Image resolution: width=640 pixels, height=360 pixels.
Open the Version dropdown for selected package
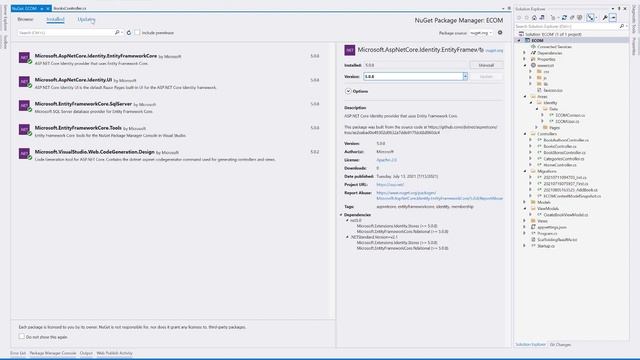(x=465, y=76)
